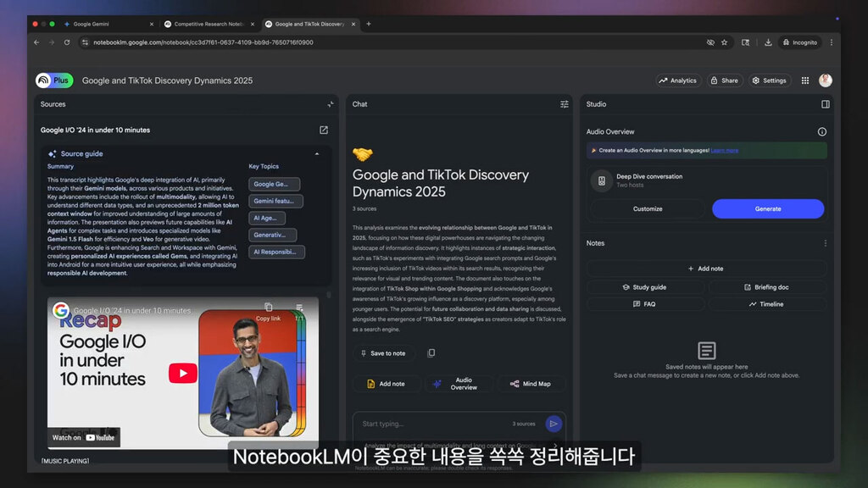Share the notebook
The height and width of the screenshot is (488, 868).
[x=725, y=80]
